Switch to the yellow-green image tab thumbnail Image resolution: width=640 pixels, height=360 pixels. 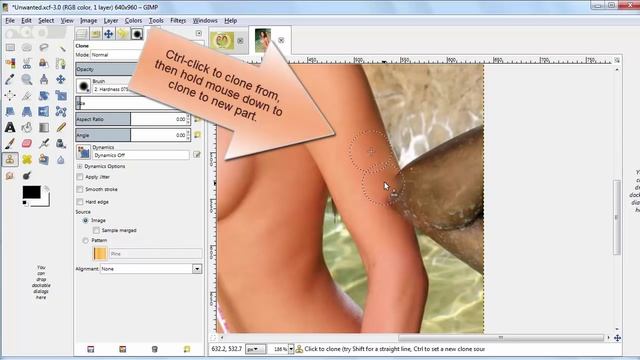click(x=222, y=40)
